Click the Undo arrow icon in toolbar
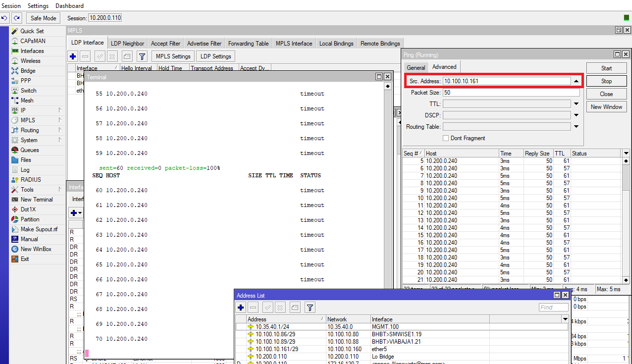 pos(4,18)
